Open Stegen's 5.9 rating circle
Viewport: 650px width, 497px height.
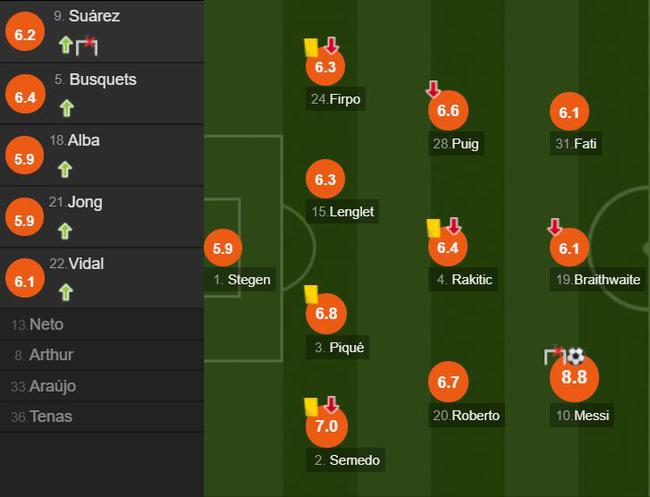223,248
